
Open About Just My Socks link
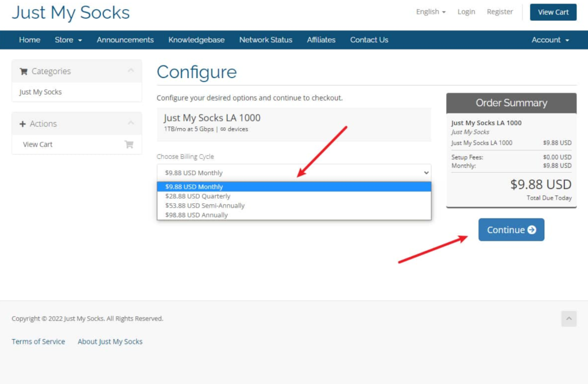click(110, 342)
